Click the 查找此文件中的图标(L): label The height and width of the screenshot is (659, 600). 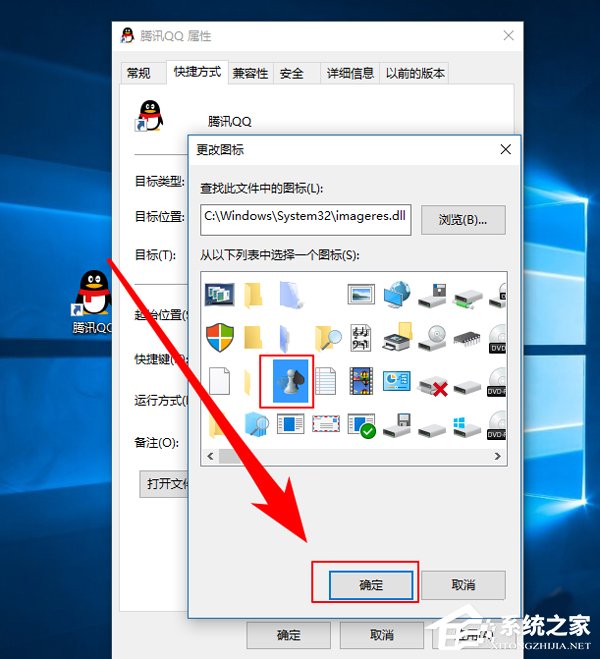pos(261,188)
